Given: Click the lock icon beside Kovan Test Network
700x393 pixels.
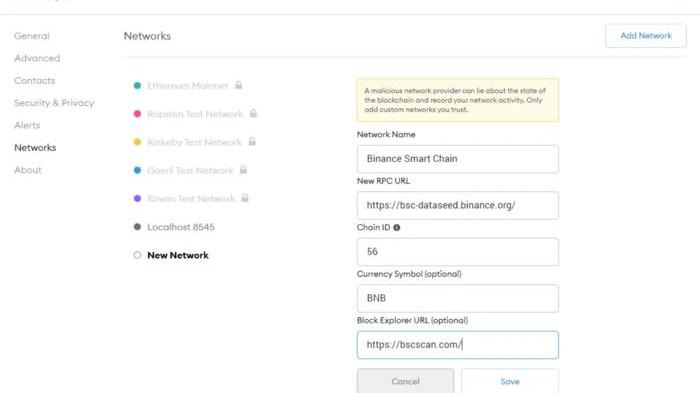Looking at the screenshot, I should [245, 198].
